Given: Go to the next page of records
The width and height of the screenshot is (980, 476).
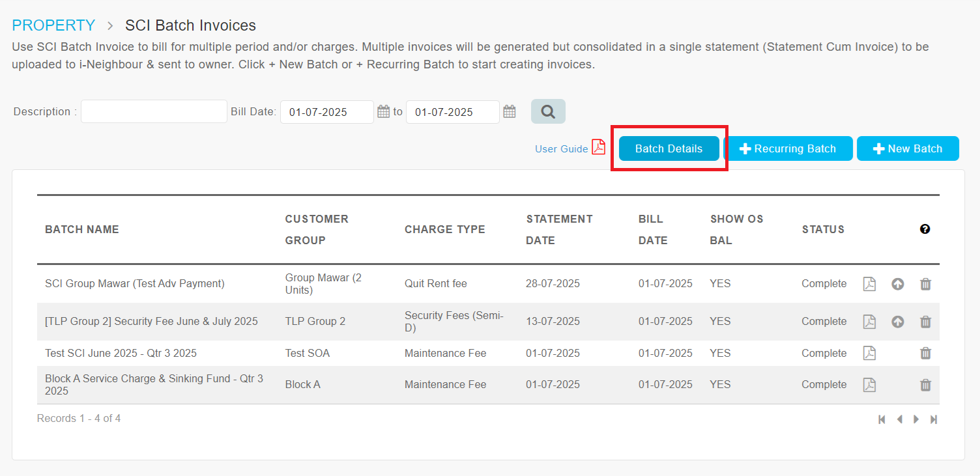Looking at the screenshot, I should point(916,419).
